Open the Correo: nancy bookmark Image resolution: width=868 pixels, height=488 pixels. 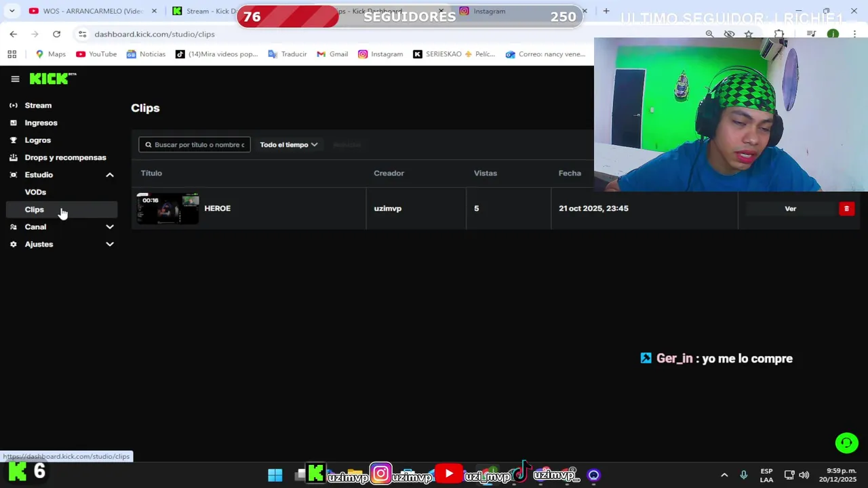(546, 54)
